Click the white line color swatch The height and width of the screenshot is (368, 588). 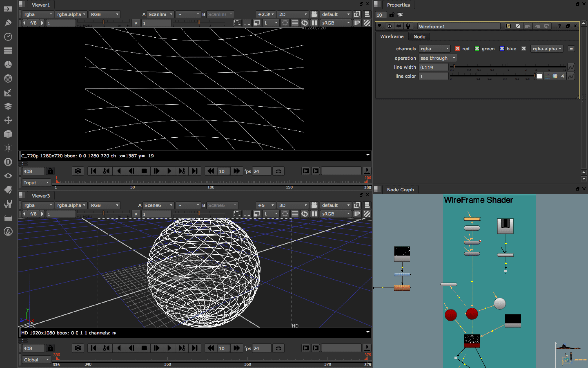click(539, 76)
